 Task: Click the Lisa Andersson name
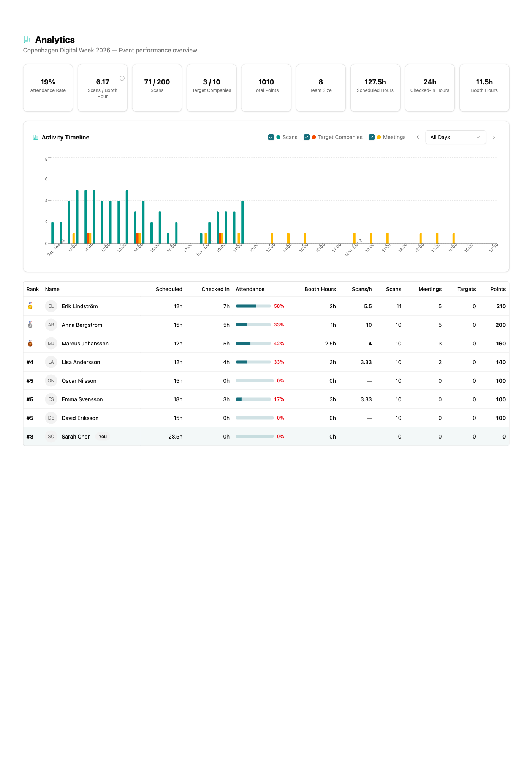[x=81, y=362]
